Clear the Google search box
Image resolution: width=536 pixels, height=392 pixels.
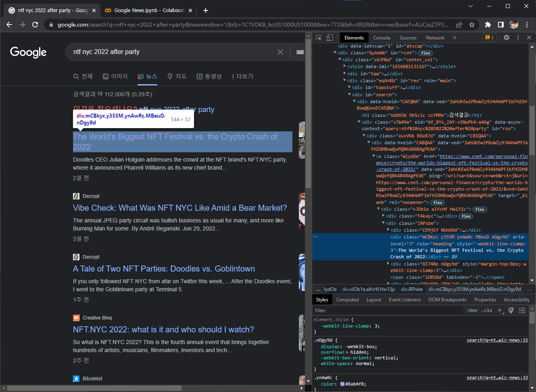point(280,52)
